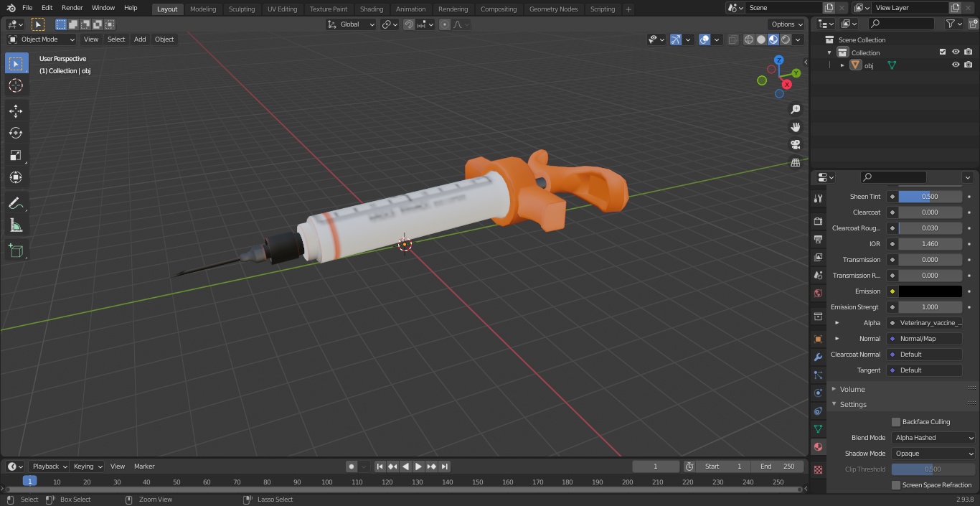Click the zoom viewport magnifier icon

point(795,109)
